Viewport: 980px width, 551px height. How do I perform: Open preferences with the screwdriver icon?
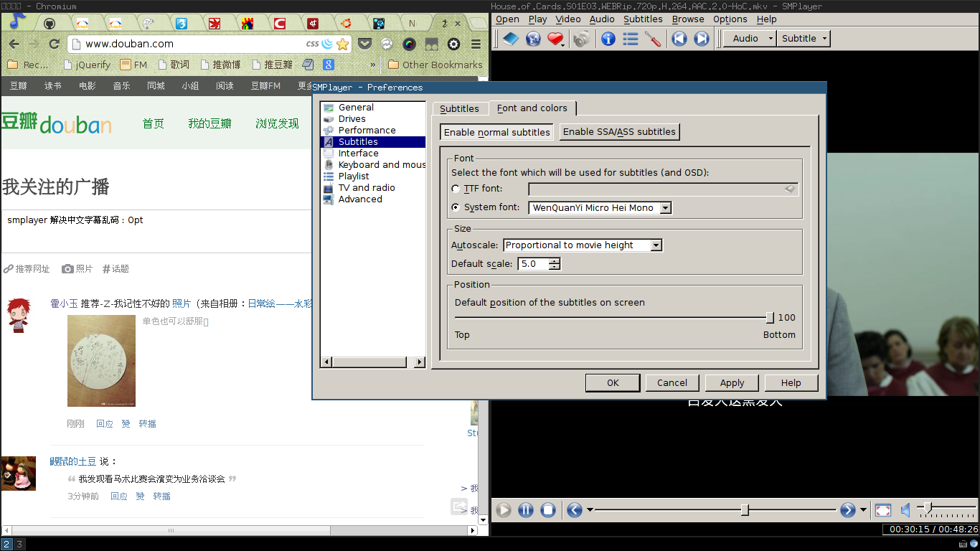(x=653, y=39)
